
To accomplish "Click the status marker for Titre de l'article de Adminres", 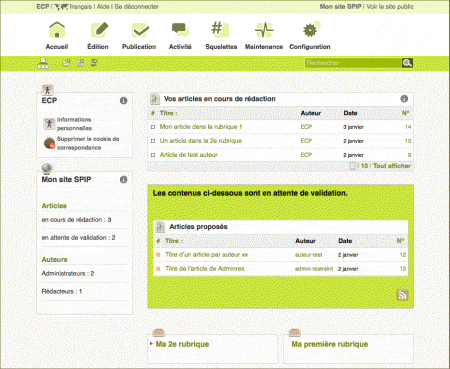I will pyautogui.click(x=158, y=269).
